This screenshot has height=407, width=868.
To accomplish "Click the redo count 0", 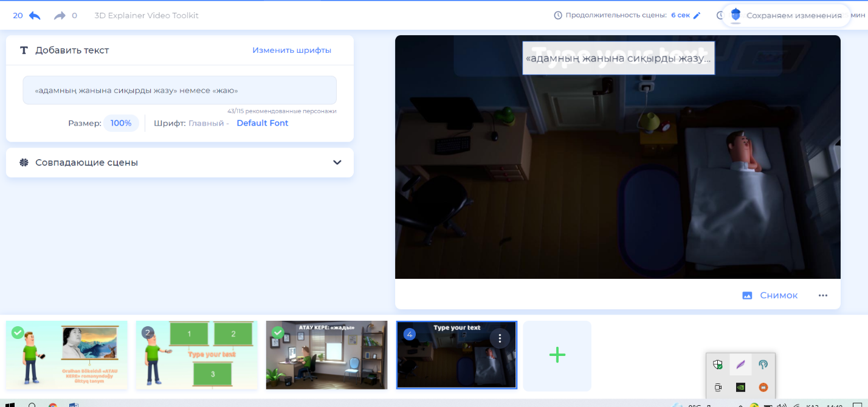I will 75,15.
